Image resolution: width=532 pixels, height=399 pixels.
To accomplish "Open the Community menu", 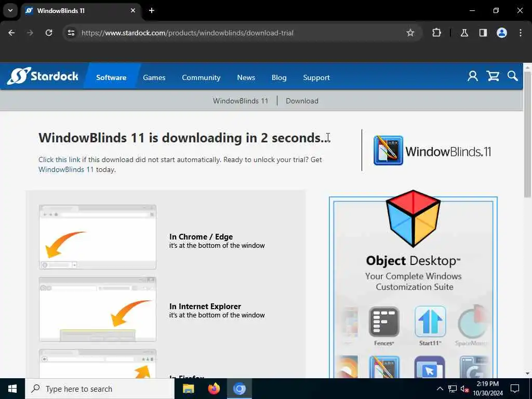I will point(201,77).
